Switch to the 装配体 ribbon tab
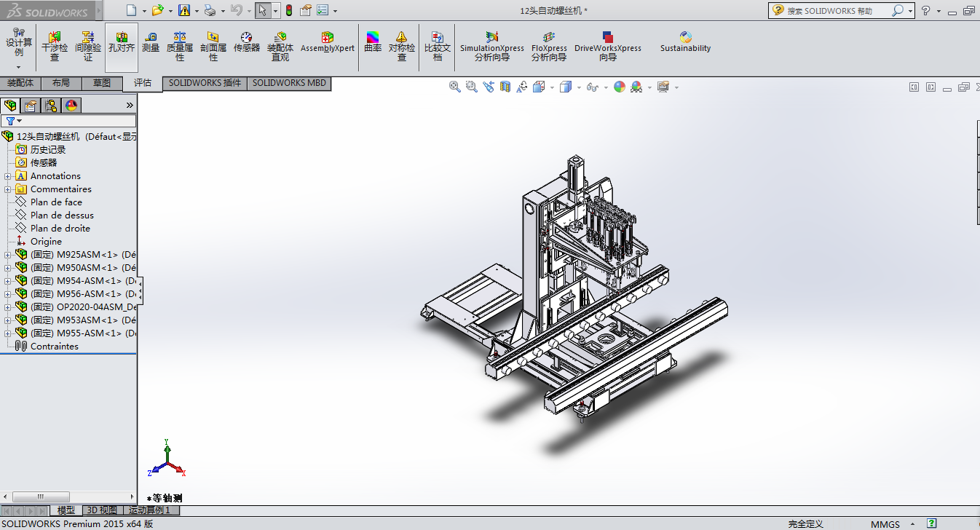The height and width of the screenshot is (530, 980). 20,83
